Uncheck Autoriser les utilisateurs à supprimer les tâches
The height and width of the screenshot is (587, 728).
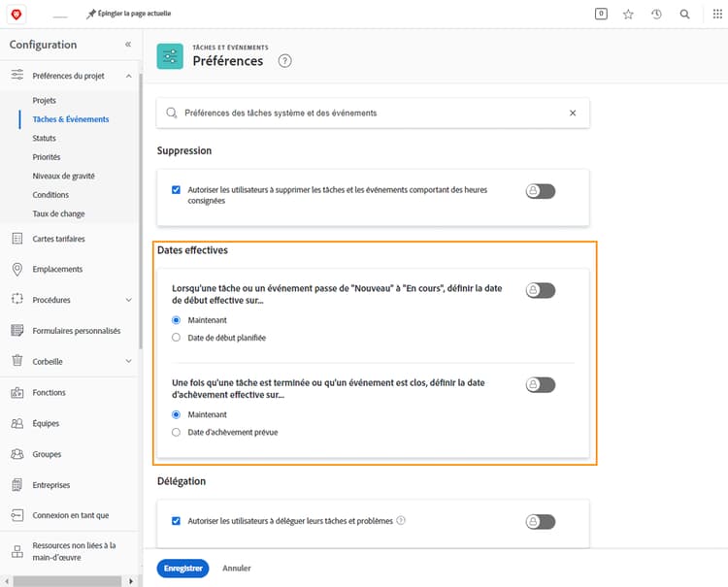click(x=176, y=190)
